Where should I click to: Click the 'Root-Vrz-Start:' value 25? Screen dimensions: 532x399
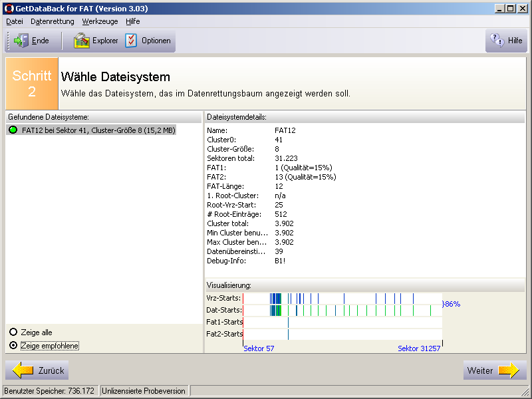(x=279, y=205)
